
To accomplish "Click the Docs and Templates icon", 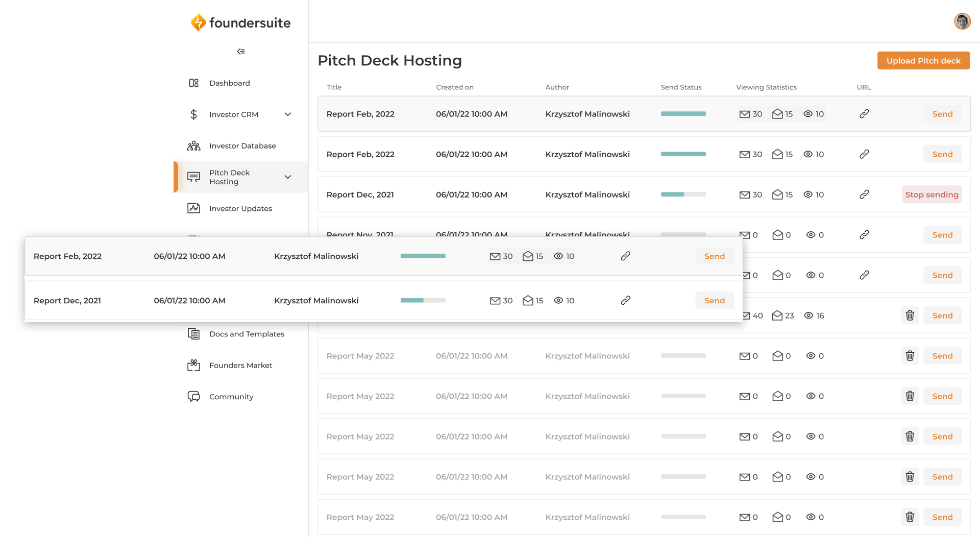I will point(194,334).
